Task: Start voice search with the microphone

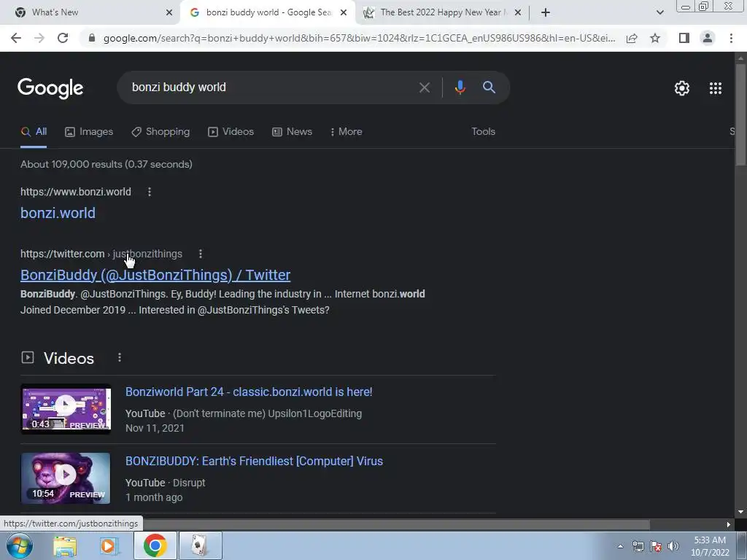Action: click(x=460, y=87)
